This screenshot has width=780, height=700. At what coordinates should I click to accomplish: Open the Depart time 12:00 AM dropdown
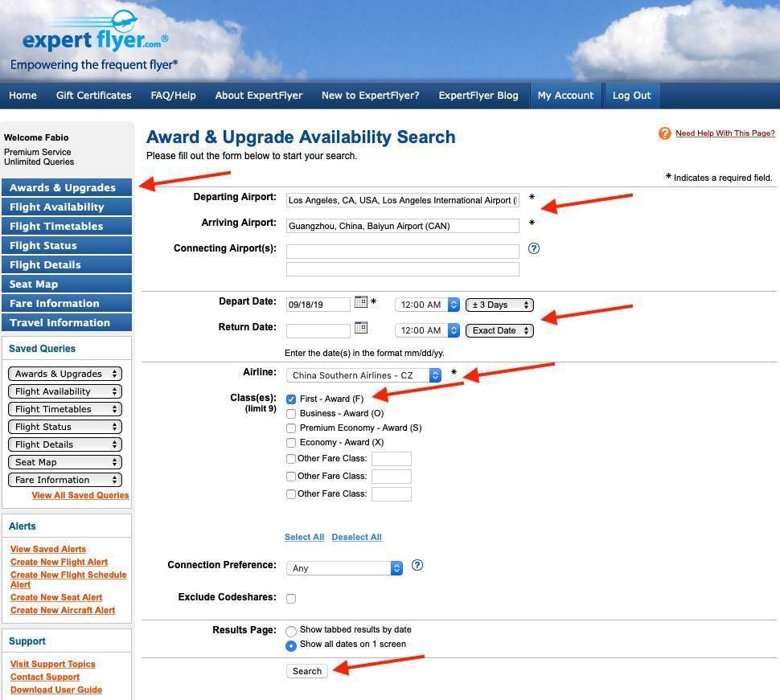coord(427,305)
